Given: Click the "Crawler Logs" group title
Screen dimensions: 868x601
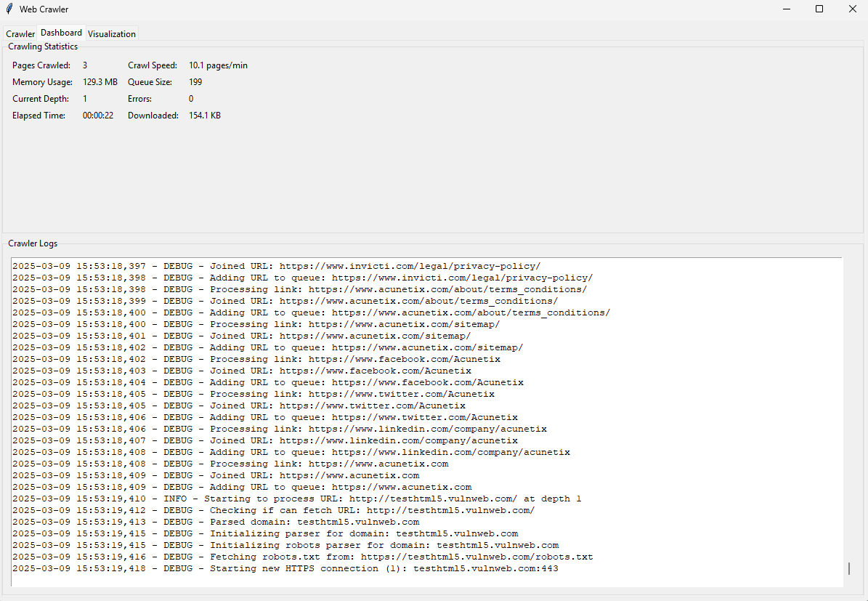Looking at the screenshot, I should (33, 243).
